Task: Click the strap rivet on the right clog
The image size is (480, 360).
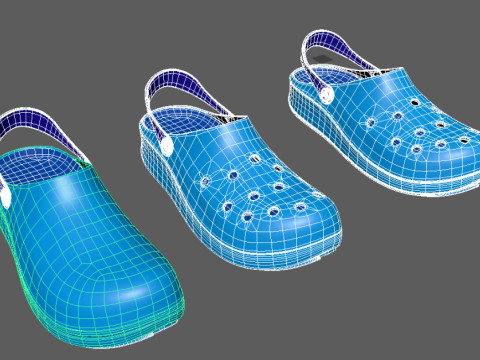Action: click(327, 95)
